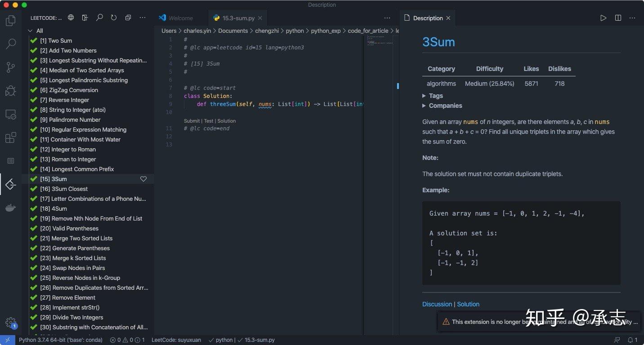Open the Solution link below the example
The height and width of the screenshot is (345, 644).
coord(468,304)
